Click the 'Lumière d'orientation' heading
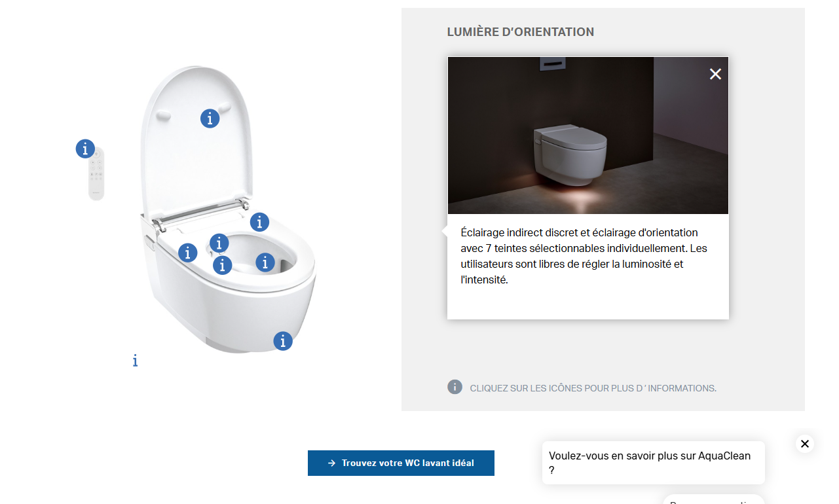The width and height of the screenshot is (839, 504). coord(521,32)
